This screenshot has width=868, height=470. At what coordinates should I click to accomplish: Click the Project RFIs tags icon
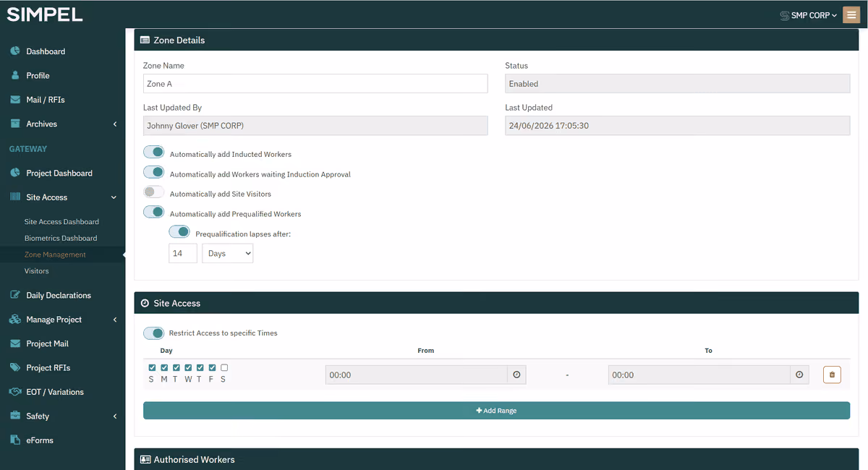[x=14, y=367]
